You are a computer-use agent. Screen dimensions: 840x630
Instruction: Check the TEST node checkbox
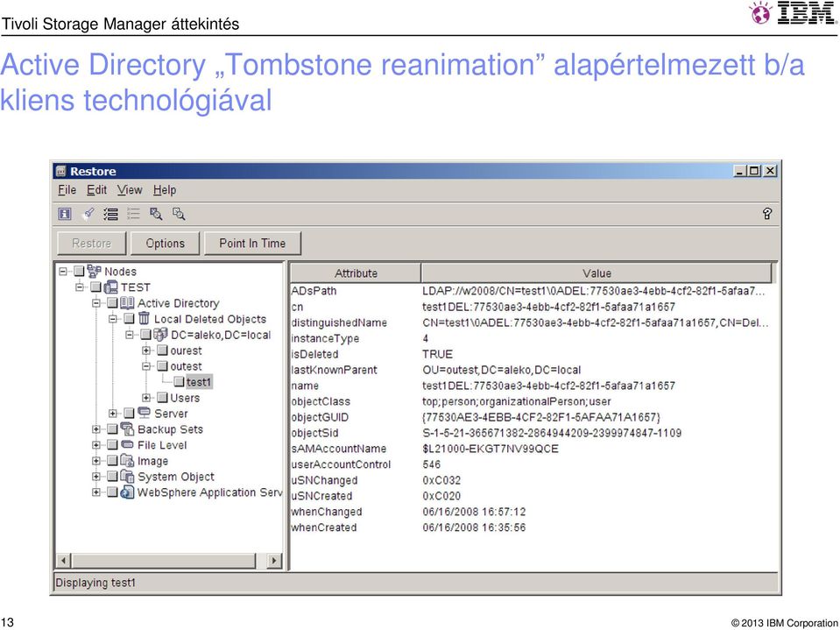95,287
